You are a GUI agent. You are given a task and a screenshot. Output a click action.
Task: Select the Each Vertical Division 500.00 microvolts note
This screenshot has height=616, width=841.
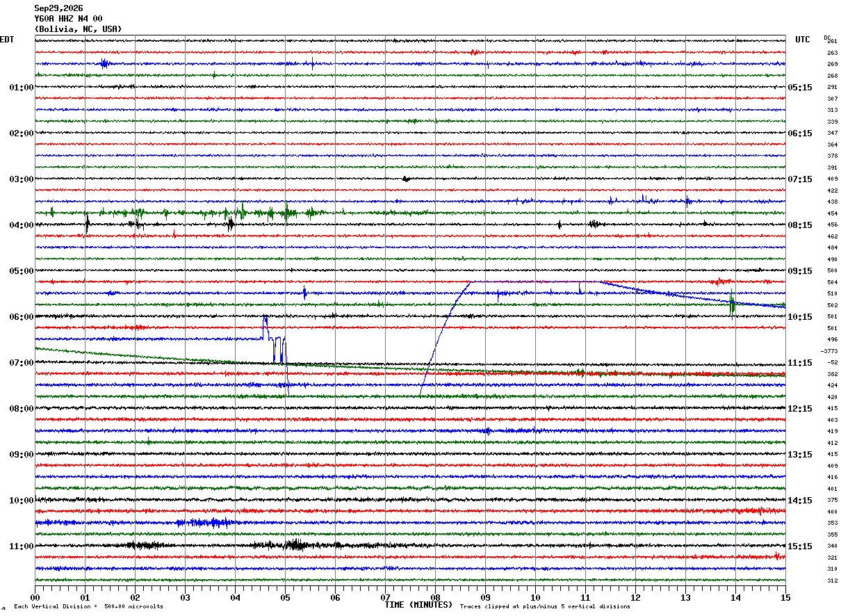click(x=88, y=607)
